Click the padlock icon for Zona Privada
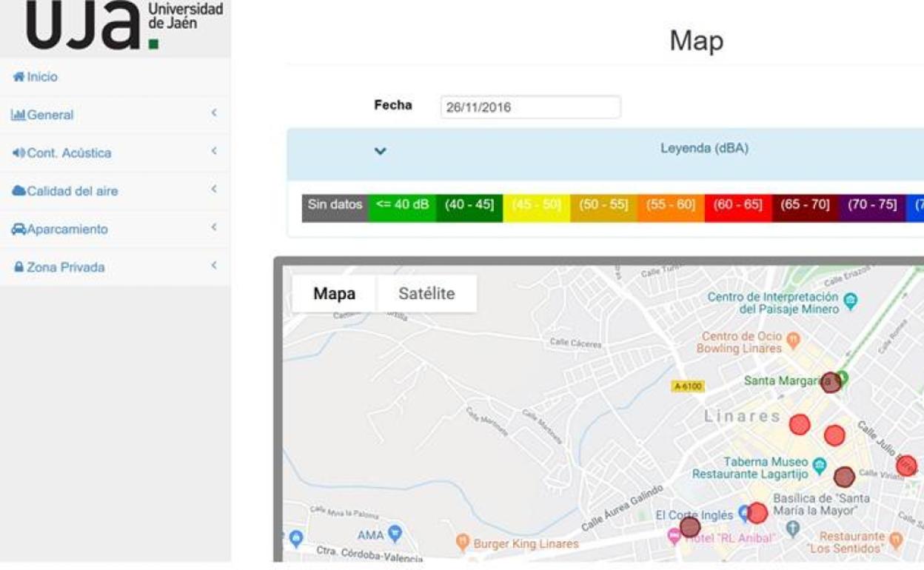The height and width of the screenshot is (570, 924). 19,267
